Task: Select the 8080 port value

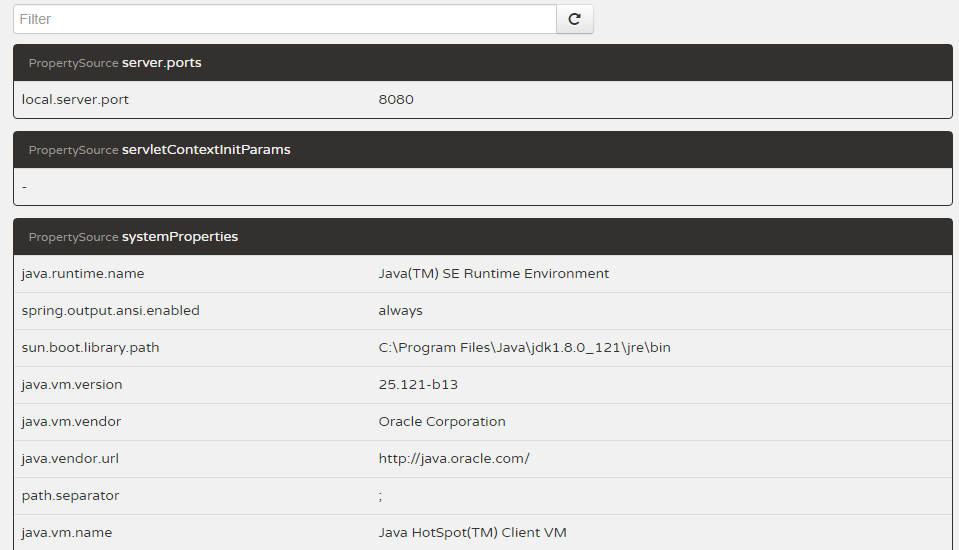Action: click(396, 100)
